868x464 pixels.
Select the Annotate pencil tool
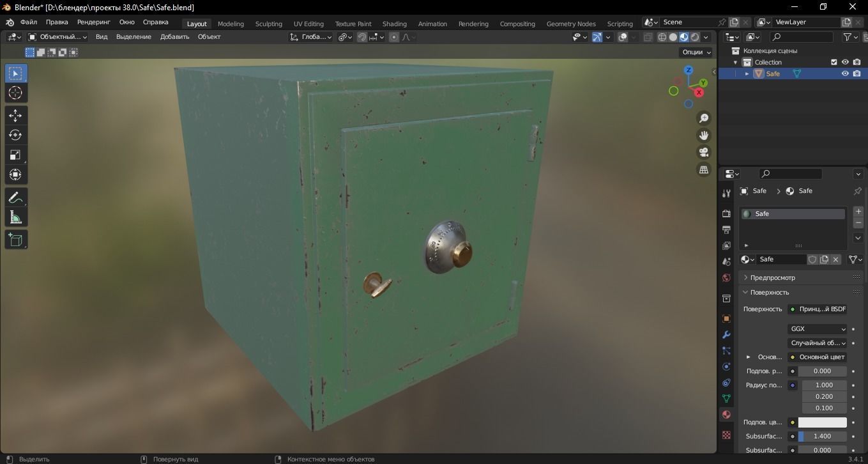pos(16,197)
